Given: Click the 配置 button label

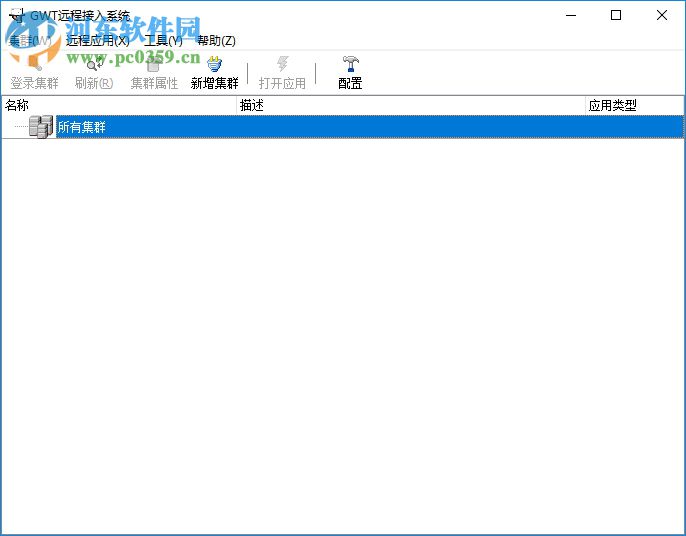Looking at the screenshot, I should tap(350, 83).
